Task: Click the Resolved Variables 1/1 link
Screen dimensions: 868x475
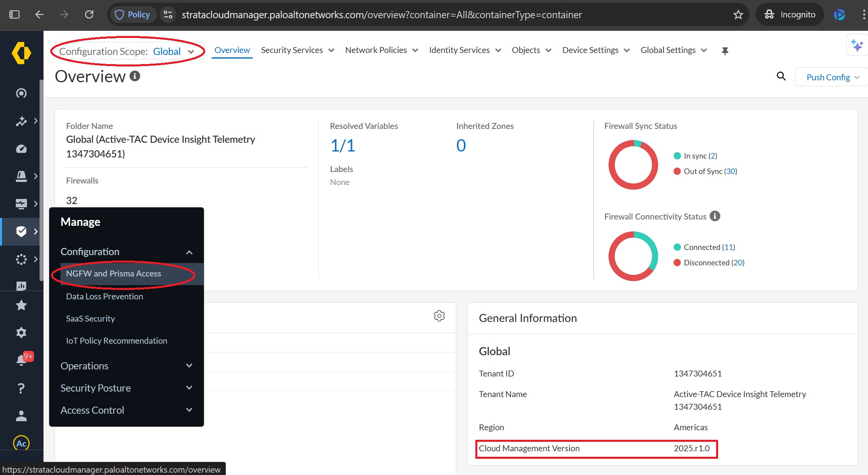Action: 342,146
